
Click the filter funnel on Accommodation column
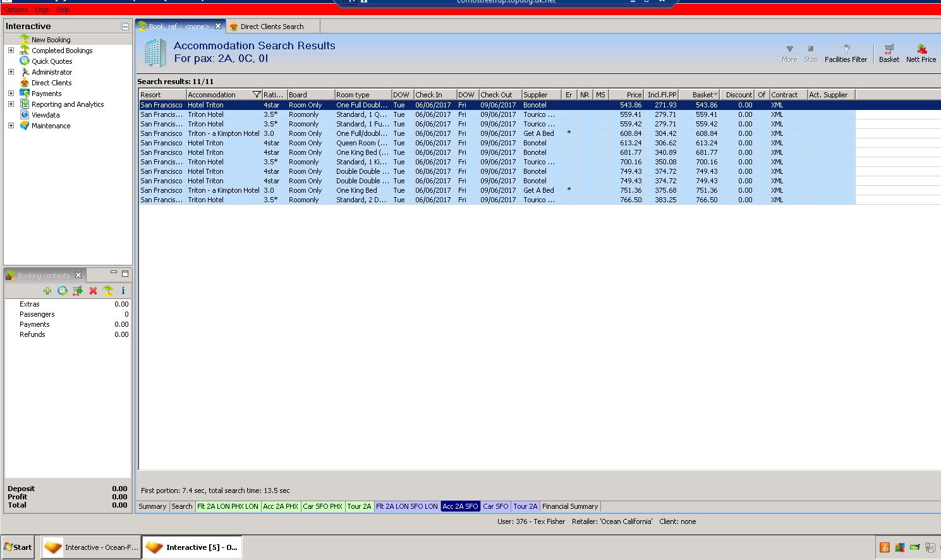pos(257,95)
